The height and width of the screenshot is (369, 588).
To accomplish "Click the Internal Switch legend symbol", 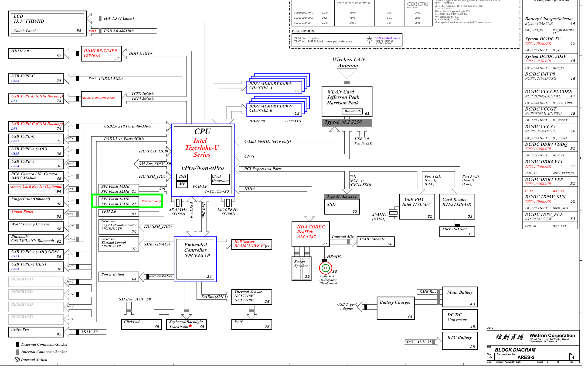I will (x=17, y=359).
